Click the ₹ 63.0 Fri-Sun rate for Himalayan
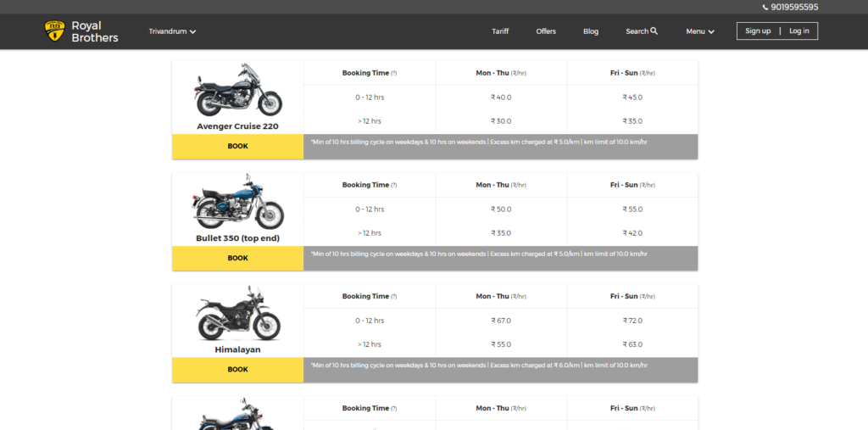The image size is (868, 430). coord(632,344)
